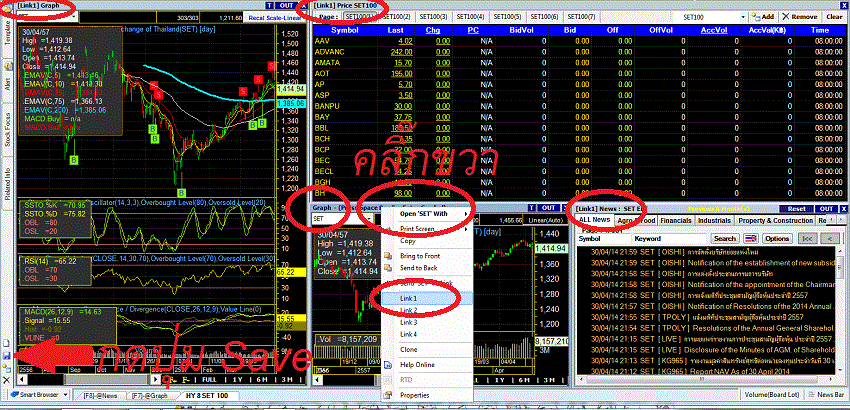Open the Print Screen submenu
Image resolution: width=850 pixels, height=410 pixels.
(426, 229)
